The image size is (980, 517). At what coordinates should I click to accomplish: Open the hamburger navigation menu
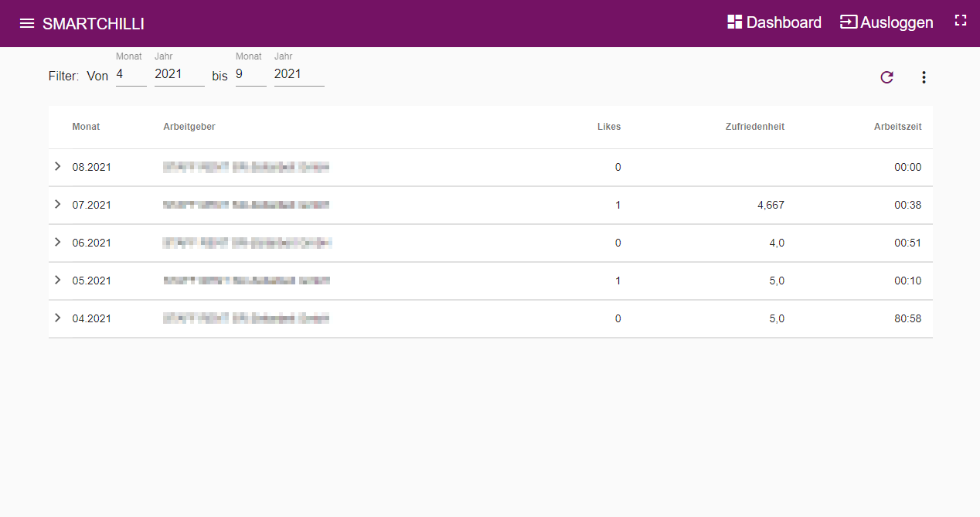pos(27,23)
